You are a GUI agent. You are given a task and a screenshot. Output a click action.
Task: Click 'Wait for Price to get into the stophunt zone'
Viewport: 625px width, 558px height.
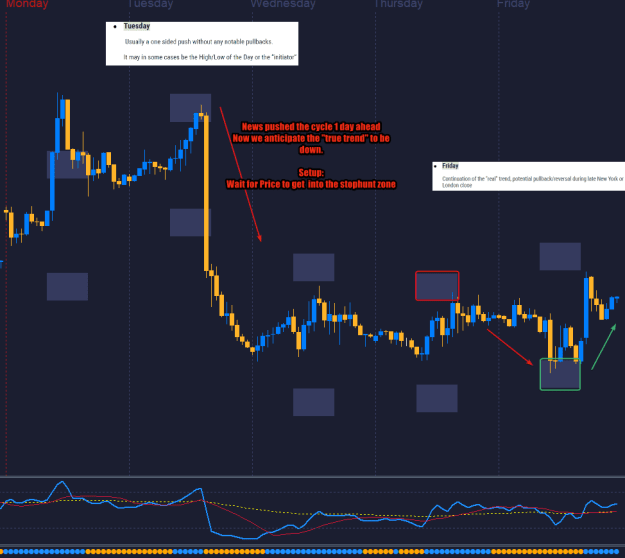[x=311, y=185]
